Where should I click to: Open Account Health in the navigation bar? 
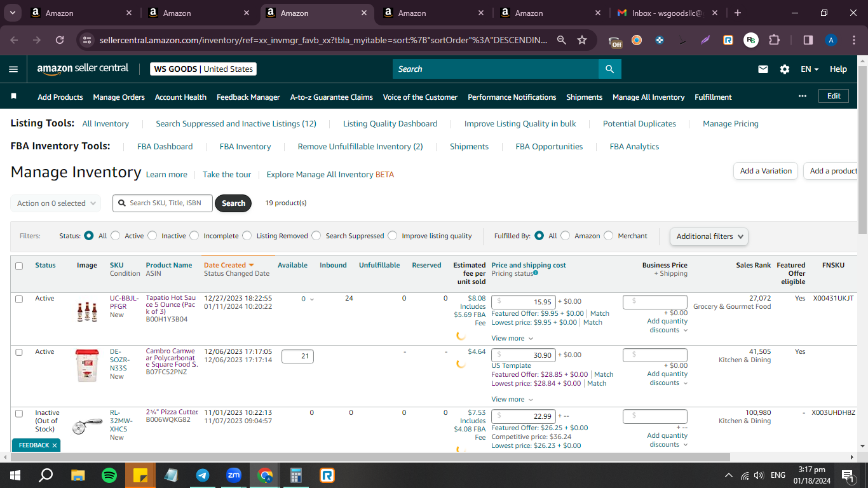[180, 97]
